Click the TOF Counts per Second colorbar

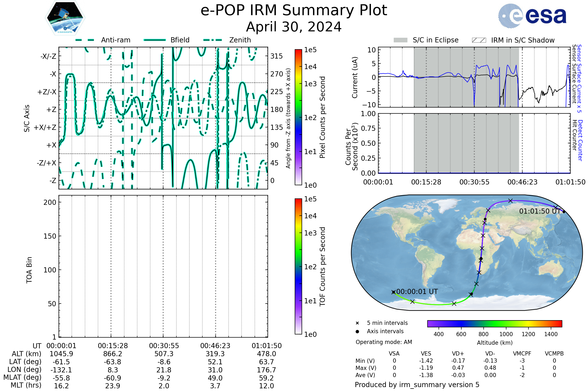[x=298, y=266]
